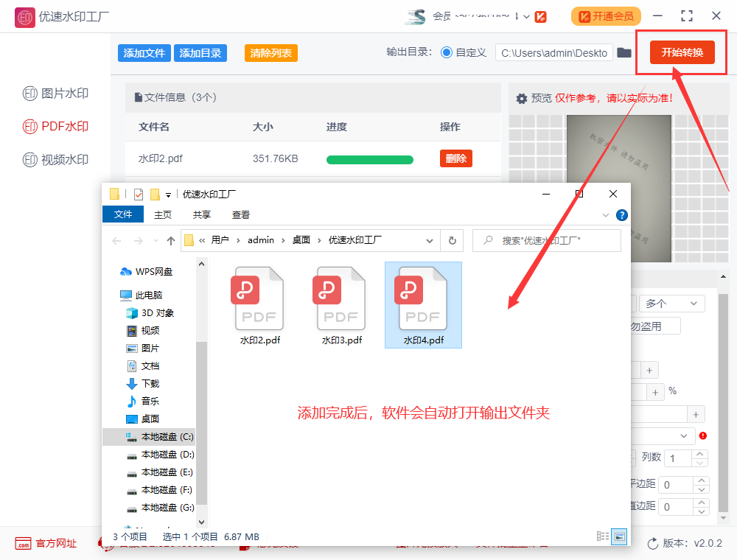Switch Explorer to large icons view
Viewport: 737px width, 560px height.
pos(619,536)
